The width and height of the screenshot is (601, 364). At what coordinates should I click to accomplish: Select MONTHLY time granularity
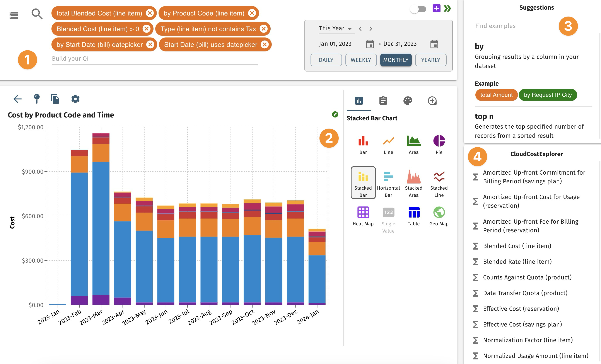396,60
